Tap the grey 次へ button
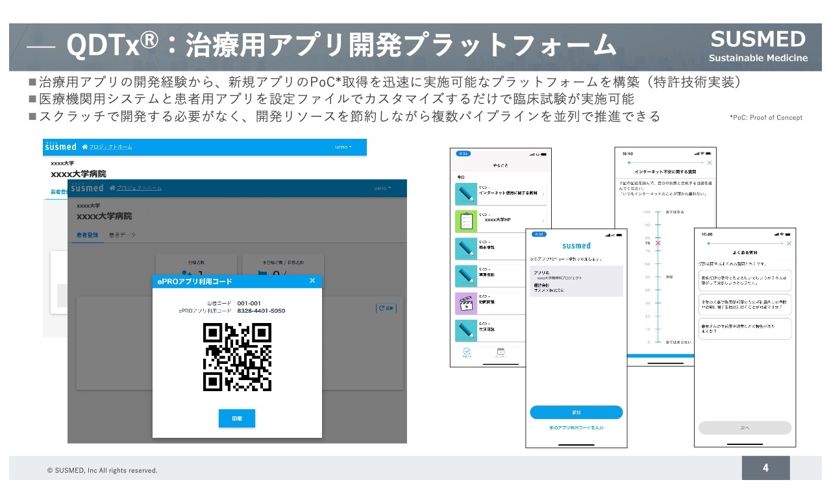This screenshot has width=831, height=504. pyautogui.click(x=745, y=428)
